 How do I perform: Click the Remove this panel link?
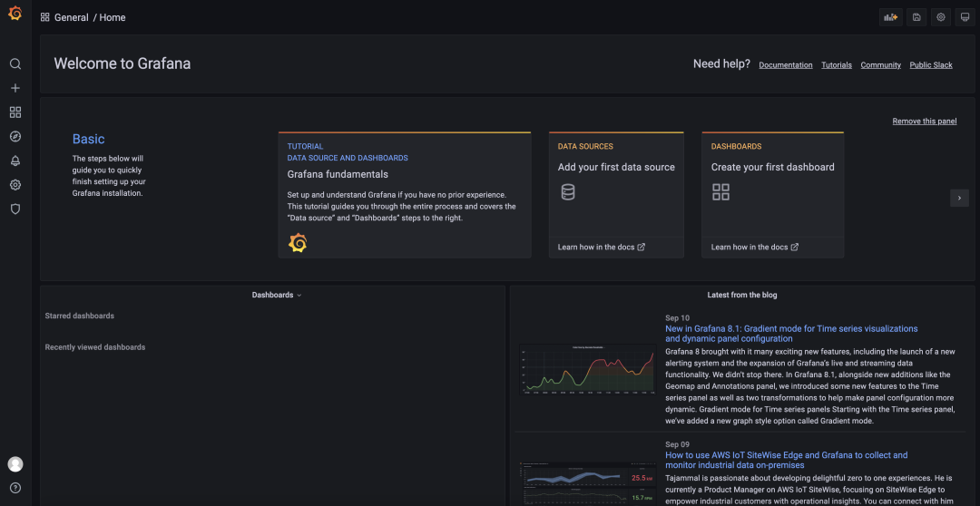coord(924,122)
